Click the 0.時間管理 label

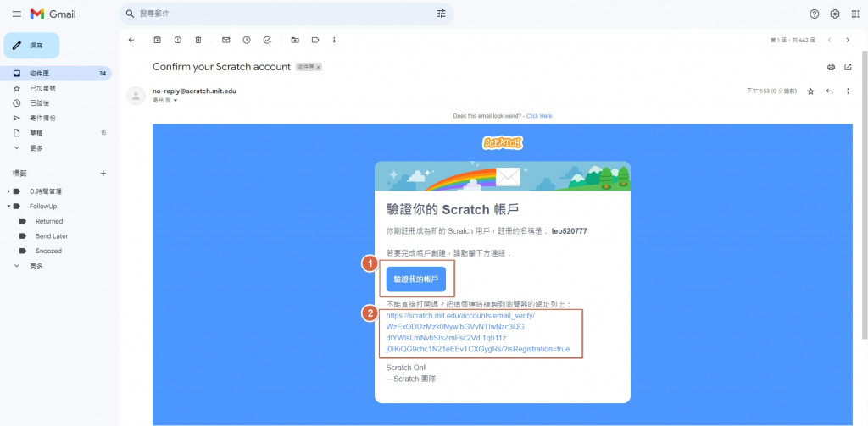tap(46, 191)
